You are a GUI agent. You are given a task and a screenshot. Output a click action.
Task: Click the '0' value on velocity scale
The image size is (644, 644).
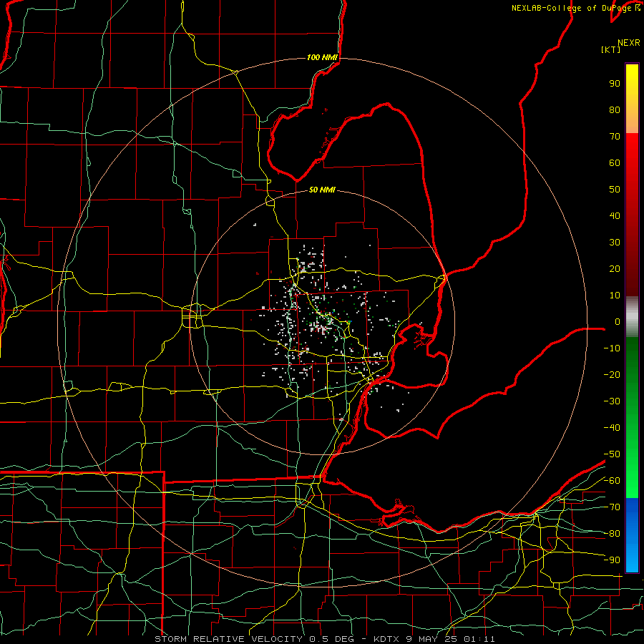pos(618,321)
